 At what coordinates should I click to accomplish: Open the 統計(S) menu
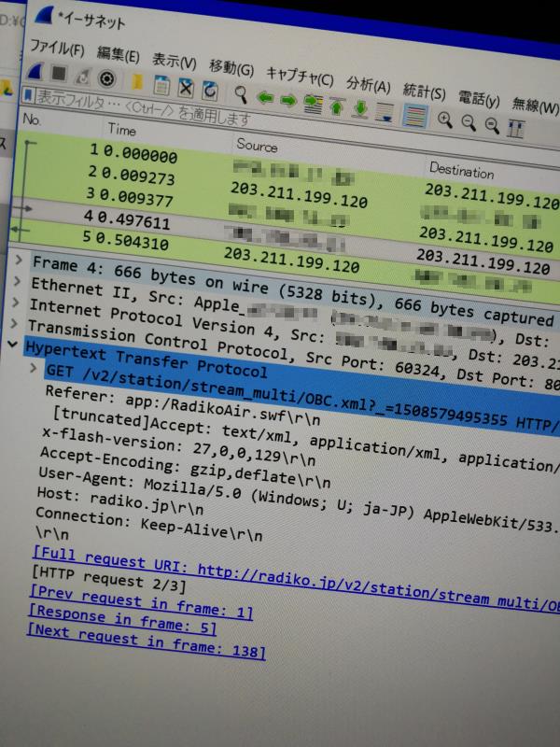click(425, 91)
